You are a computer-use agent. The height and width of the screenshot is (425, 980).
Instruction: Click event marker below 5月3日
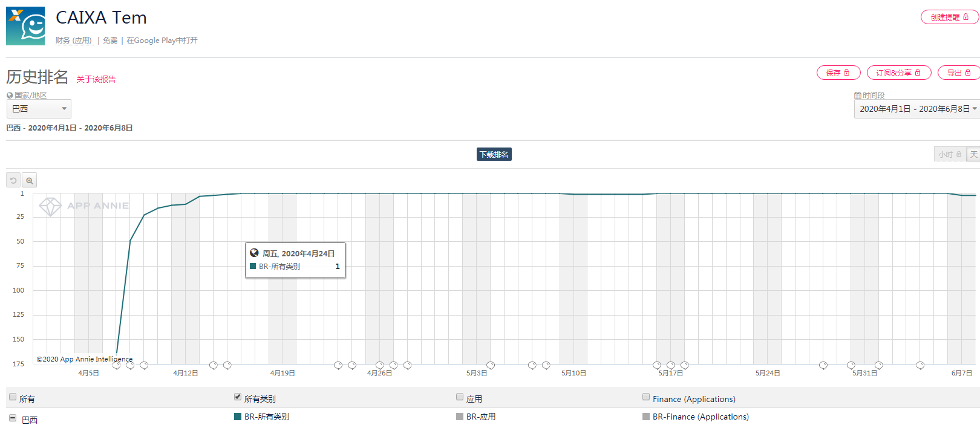[x=491, y=365]
